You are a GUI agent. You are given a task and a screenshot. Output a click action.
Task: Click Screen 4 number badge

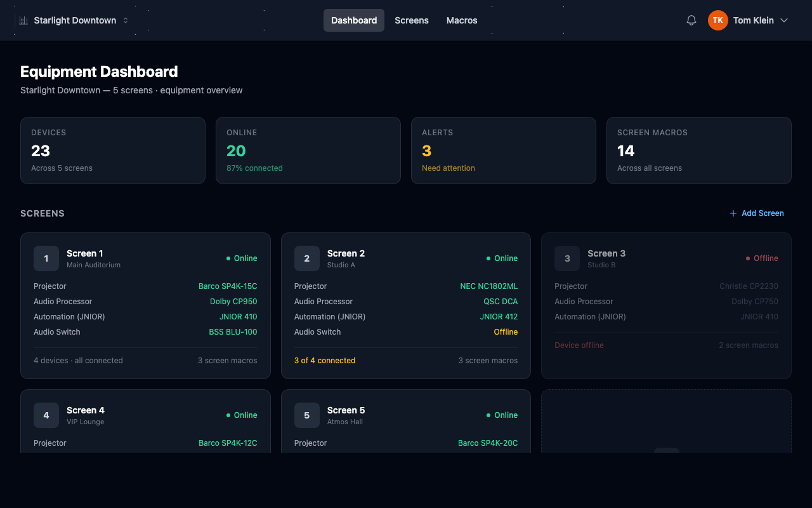point(46,415)
